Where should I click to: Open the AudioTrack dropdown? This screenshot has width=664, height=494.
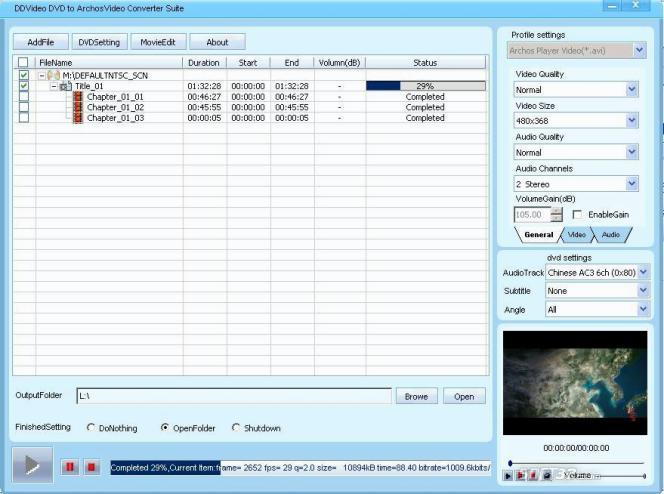pyautogui.click(x=643, y=272)
